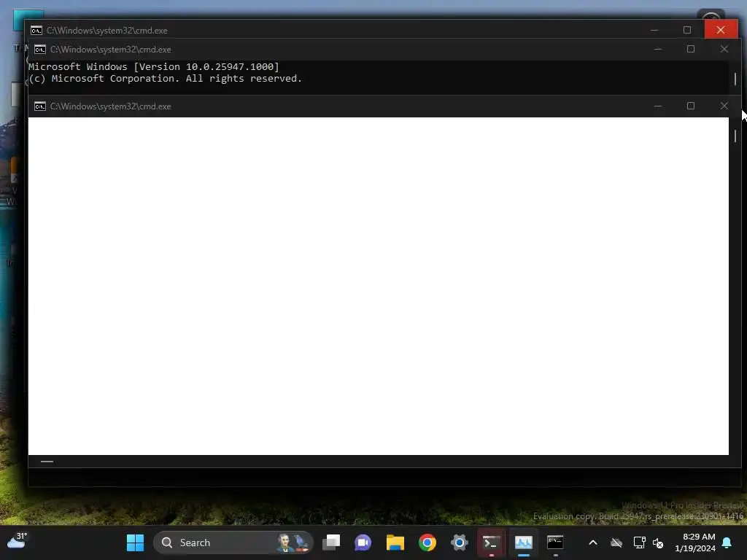
Task: Show hidden system tray icons
Action: [x=593, y=542]
